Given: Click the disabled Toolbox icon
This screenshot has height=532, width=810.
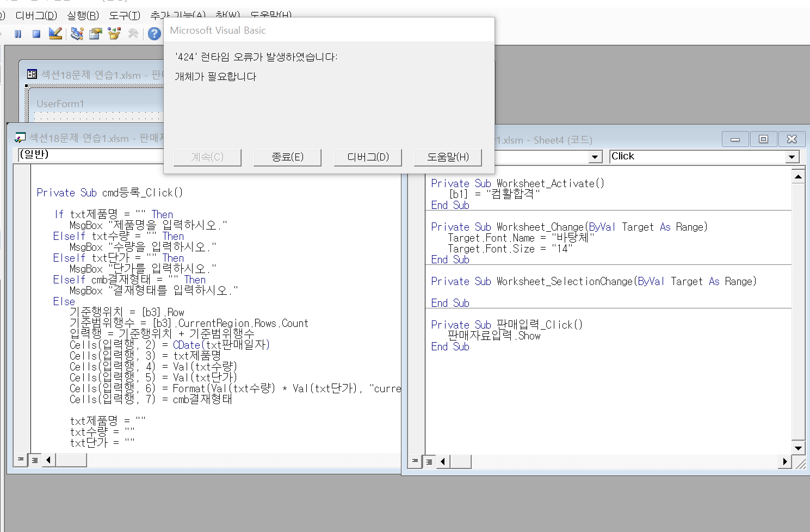Looking at the screenshot, I should pyautogui.click(x=133, y=34).
